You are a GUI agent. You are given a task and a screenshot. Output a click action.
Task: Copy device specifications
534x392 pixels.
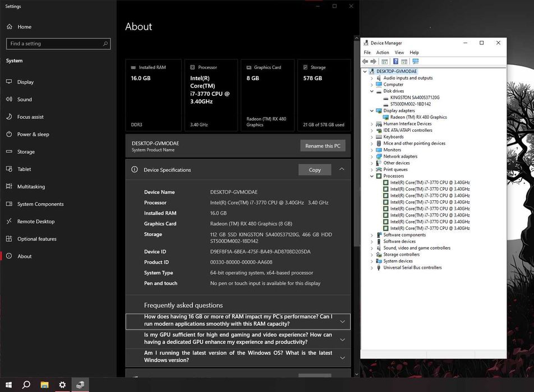click(315, 169)
